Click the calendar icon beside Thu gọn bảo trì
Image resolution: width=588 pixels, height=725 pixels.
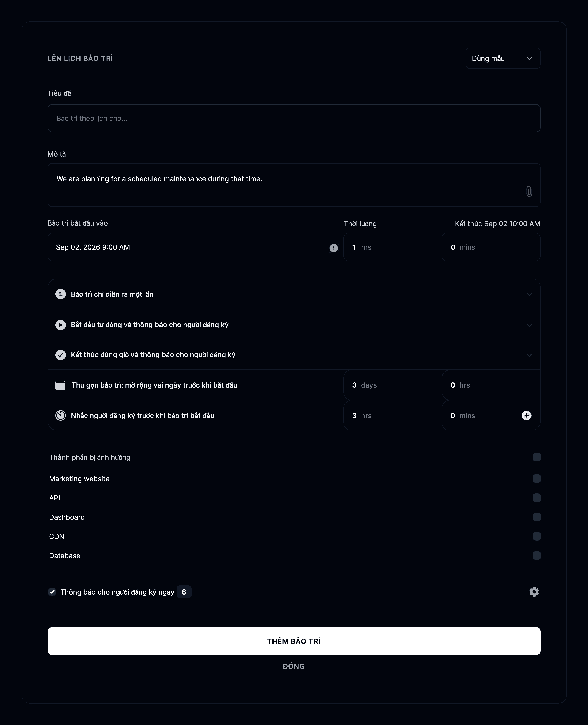pos(60,385)
